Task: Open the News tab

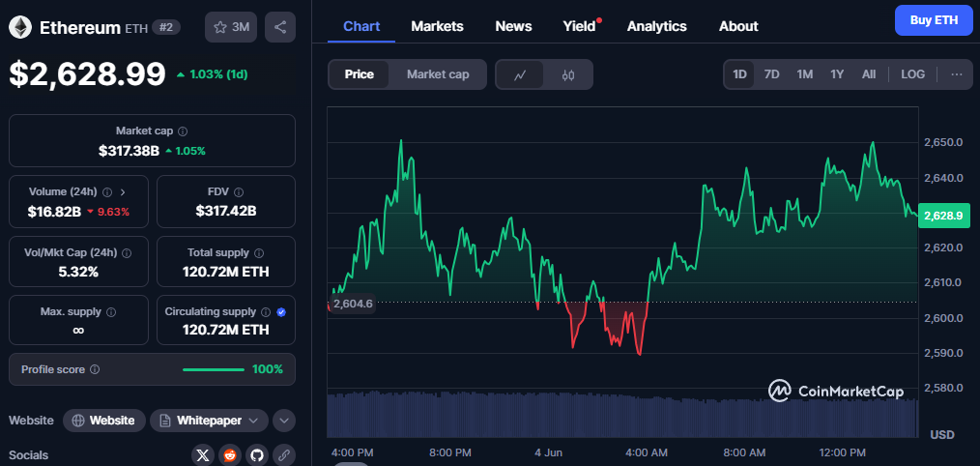Action: (513, 26)
